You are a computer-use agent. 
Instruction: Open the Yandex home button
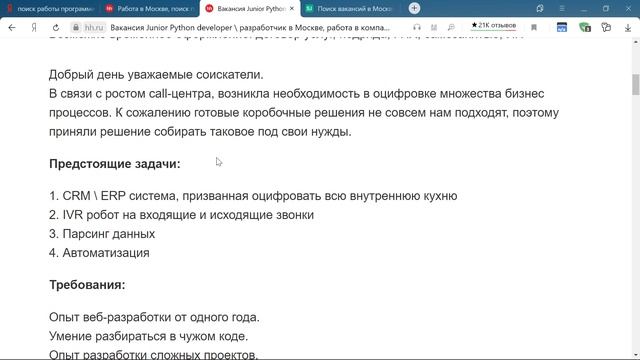point(34,27)
